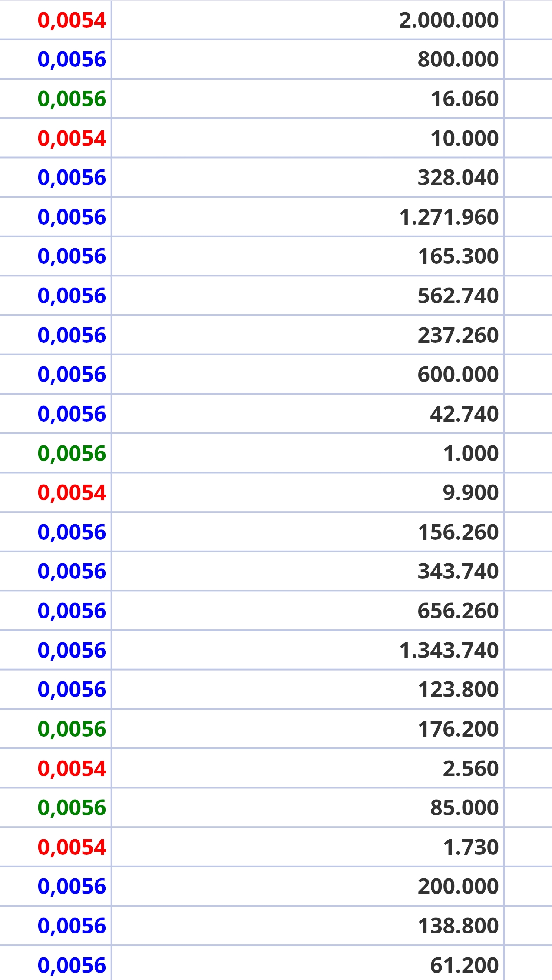
Task: Select the 562.740 volume cell
Action: coord(458,296)
